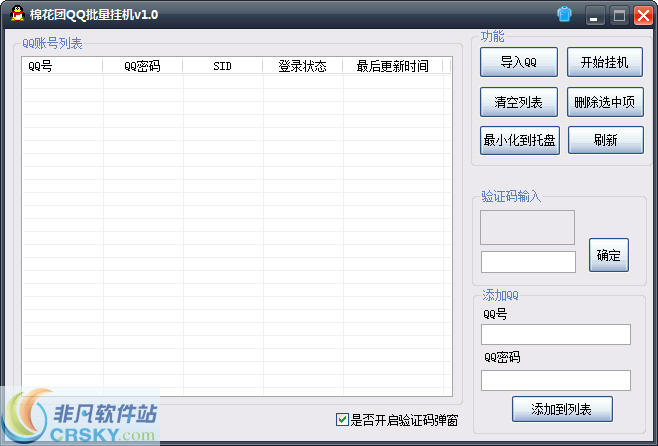This screenshot has height=446, width=658.
Task: Click the QQ penguin icon in title bar
Action: 17,13
